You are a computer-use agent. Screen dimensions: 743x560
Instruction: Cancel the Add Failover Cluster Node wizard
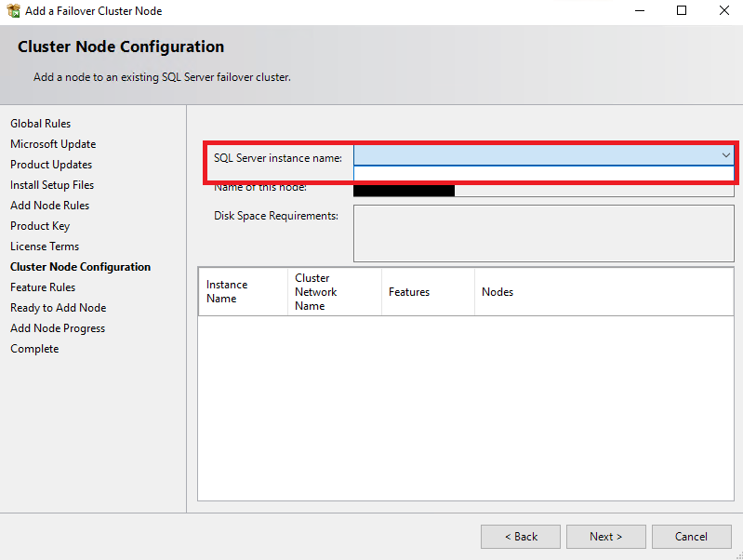691,537
